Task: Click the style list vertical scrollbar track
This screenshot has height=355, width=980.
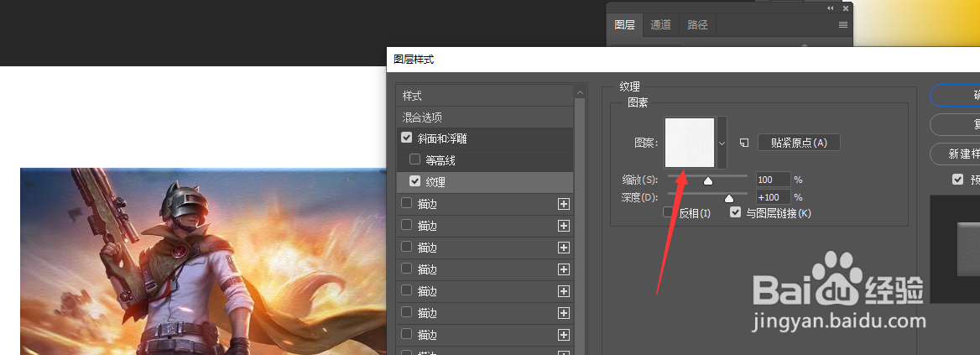Action: click(x=580, y=225)
